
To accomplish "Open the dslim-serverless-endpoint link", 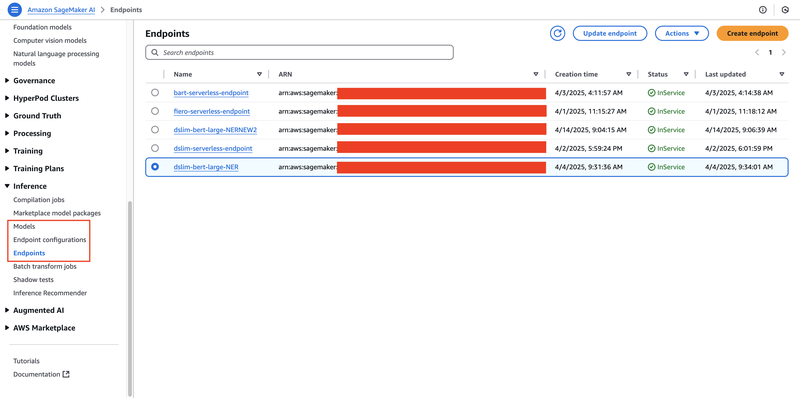I will 213,148.
